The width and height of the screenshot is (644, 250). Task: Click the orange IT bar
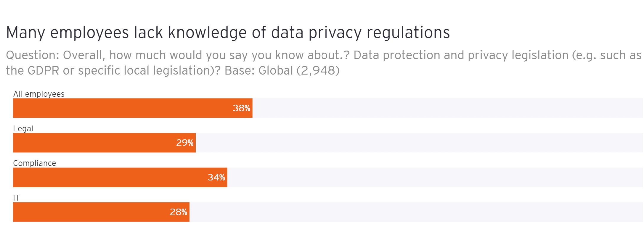pyautogui.click(x=89, y=212)
